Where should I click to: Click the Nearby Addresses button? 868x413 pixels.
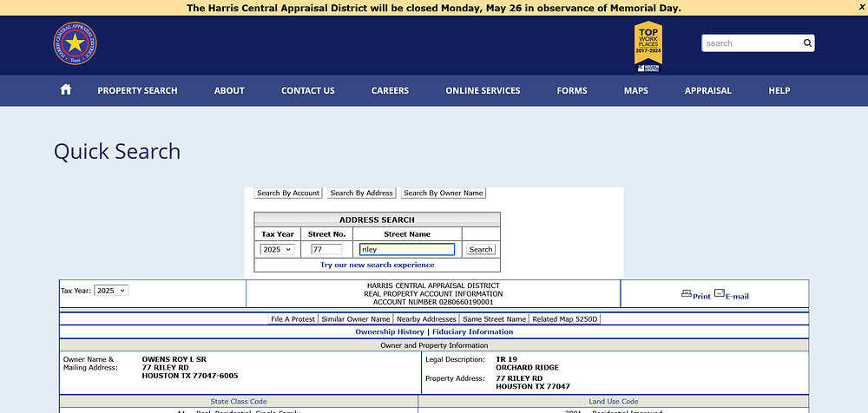[x=426, y=319]
